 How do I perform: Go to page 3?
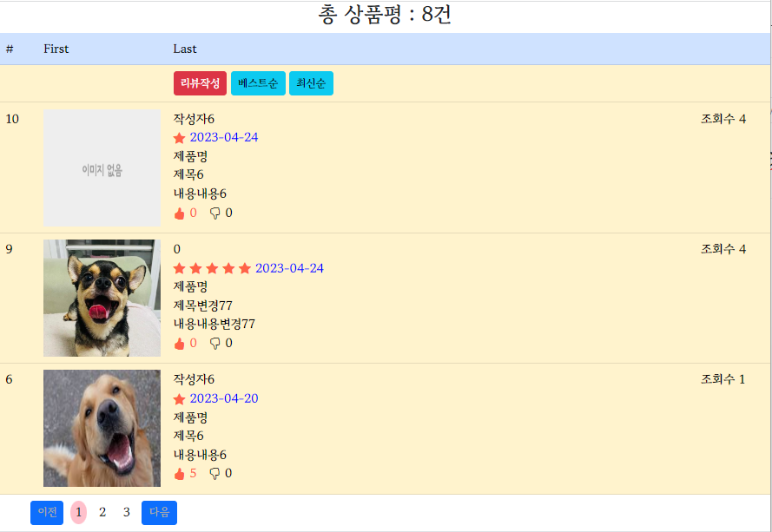pos(127,512)
